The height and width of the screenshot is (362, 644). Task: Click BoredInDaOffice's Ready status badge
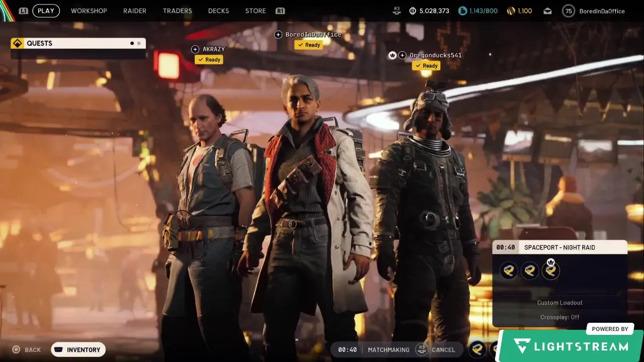[309, 45]
